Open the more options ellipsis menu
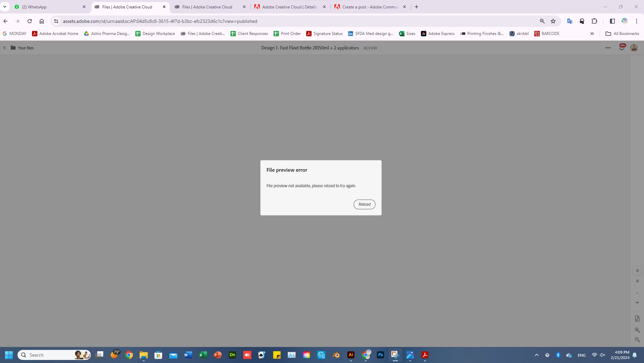Viewport: 644px width, 363px height. pyautogui.click(x=608, y=48)
